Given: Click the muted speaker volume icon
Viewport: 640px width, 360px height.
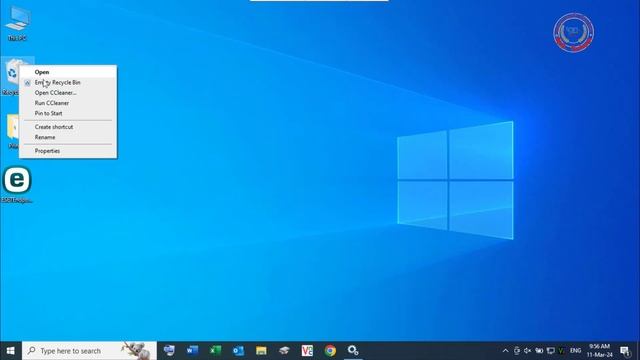Looking at the screenshot, I should pos(528,351).
